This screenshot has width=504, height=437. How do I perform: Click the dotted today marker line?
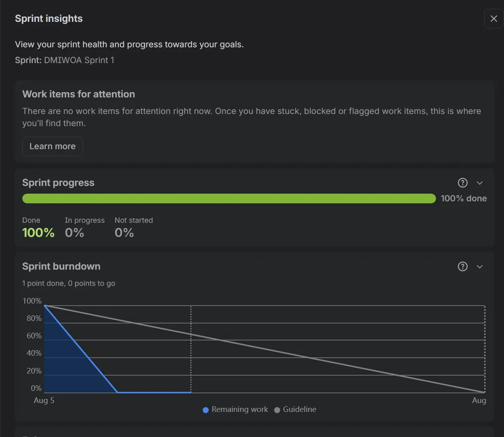pos(191,349)
